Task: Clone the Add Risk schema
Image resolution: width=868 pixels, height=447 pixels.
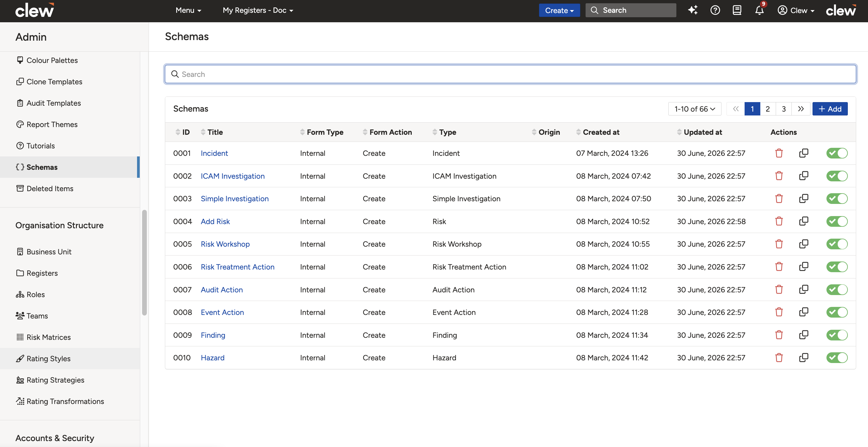Action: tap(803, 221)
